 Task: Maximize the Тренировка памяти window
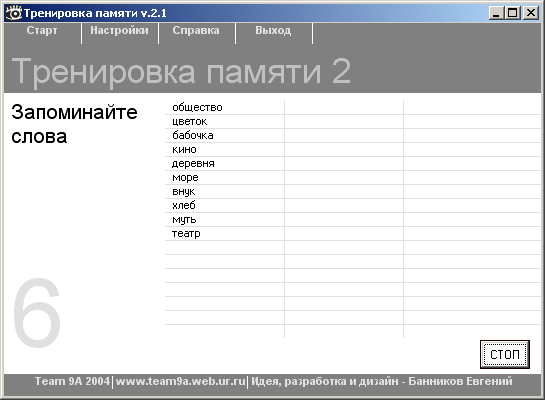tap(513, 13)
